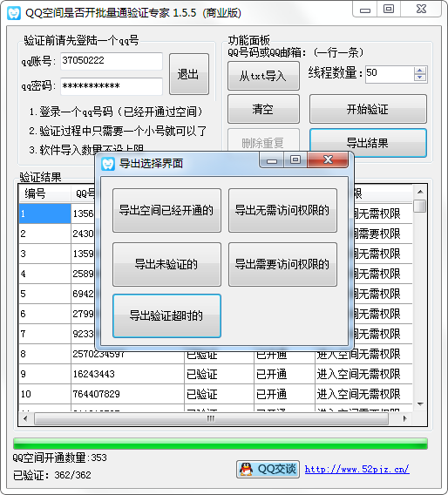Viewport: 448px width, 495px height.
Task: Select row 9 with QQ 16243443
Action: (x=215, y=374)
